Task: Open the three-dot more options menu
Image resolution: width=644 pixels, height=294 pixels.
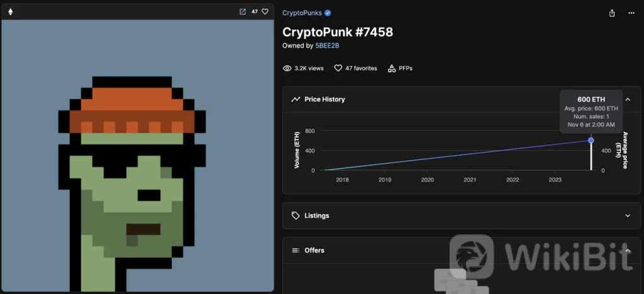Action: pos(631,13)
